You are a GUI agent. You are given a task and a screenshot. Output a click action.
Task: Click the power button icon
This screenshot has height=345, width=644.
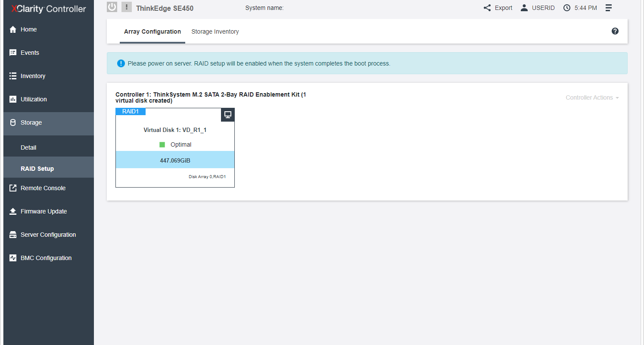coord(112,7)
